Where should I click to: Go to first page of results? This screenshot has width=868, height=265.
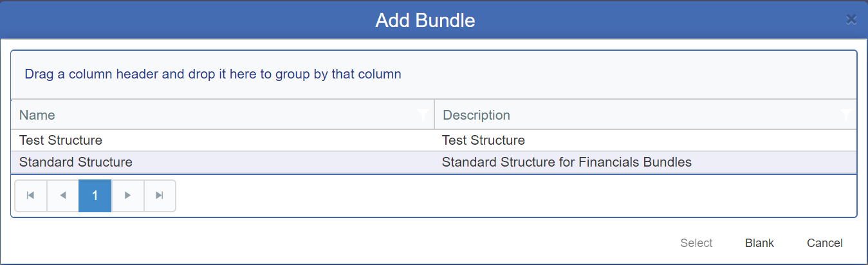pyautogui.click(x=30, y=196)
